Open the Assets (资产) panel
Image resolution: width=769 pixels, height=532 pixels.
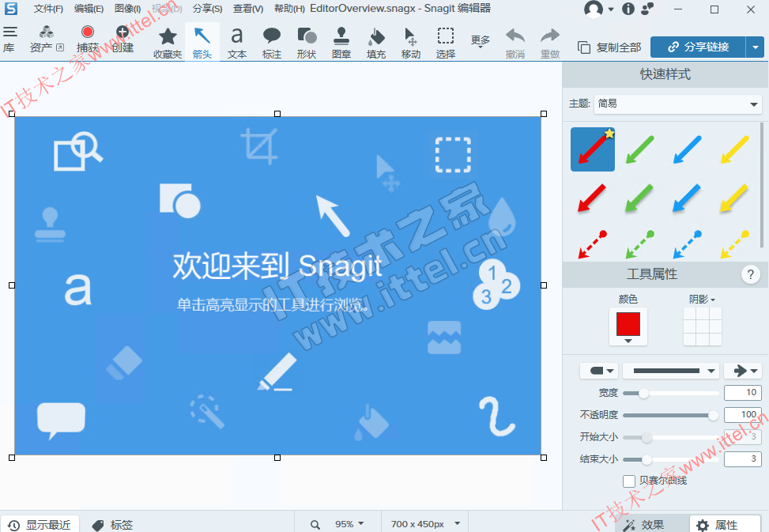point(47,40)
